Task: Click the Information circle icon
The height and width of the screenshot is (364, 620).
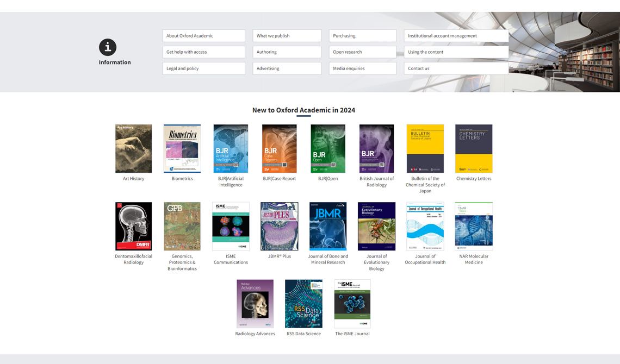Action: 108,47
